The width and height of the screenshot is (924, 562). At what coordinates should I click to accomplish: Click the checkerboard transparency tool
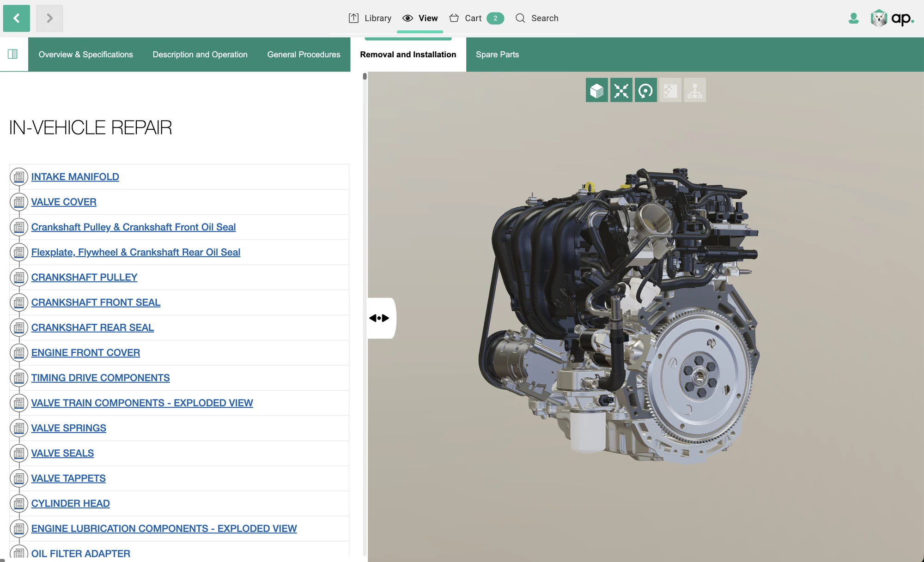point(670,90)
